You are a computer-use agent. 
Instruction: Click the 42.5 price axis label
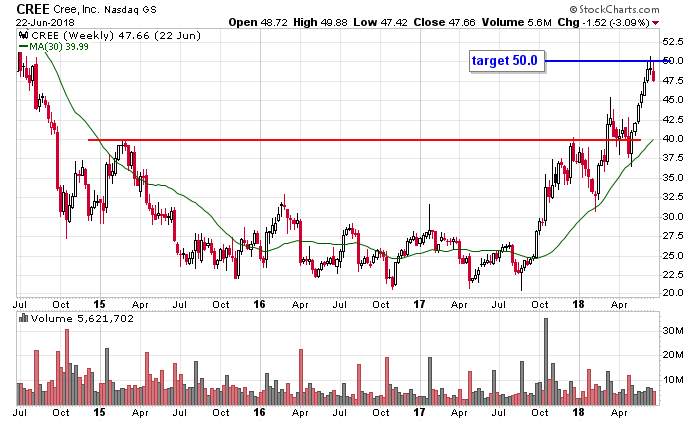673,119
